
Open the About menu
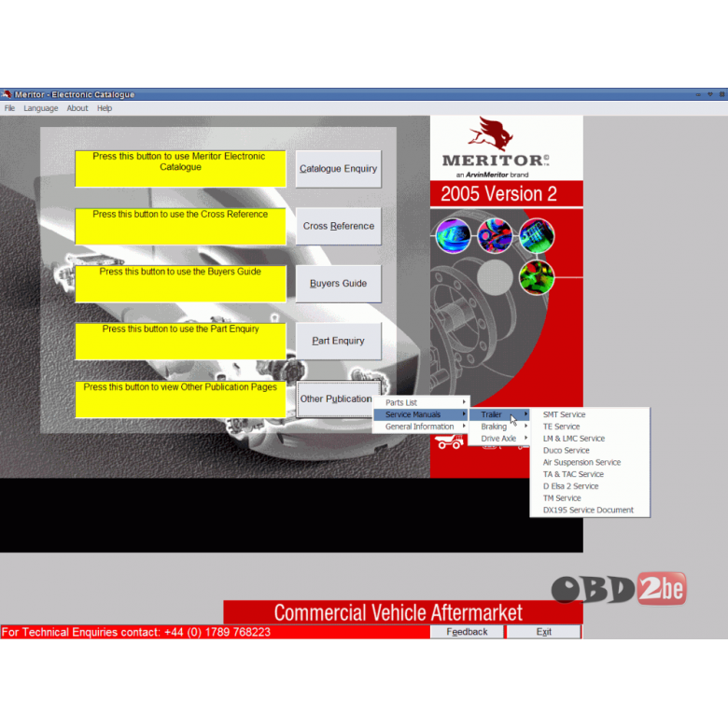(x=77, y=108)
